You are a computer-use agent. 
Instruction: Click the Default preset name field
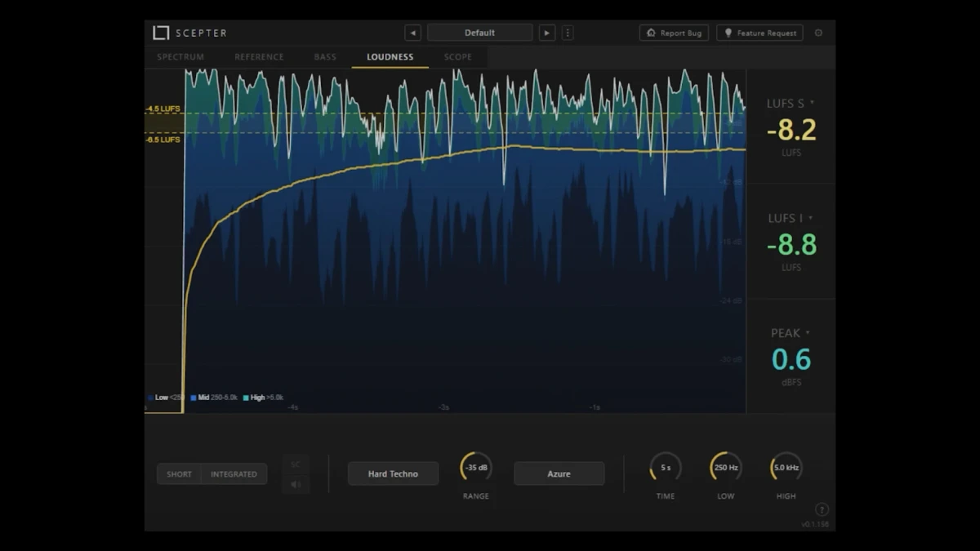pyautogui.click(x=479, y=33)
